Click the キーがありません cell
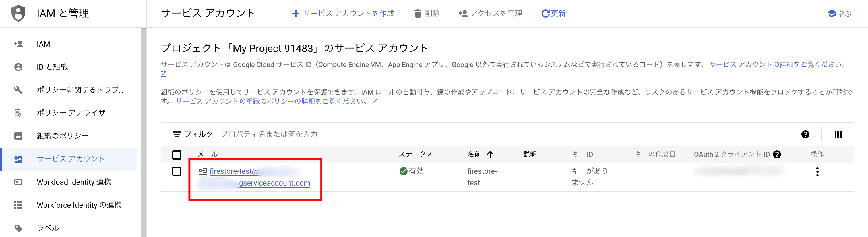This screenshot has width=868, height=237. [x=589, y=177]
